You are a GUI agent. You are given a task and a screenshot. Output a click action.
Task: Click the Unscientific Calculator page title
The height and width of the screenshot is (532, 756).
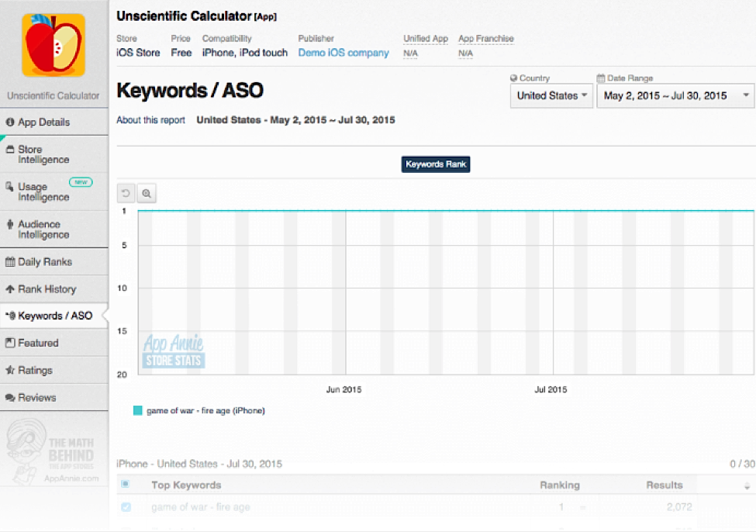[x=184, y=16]
